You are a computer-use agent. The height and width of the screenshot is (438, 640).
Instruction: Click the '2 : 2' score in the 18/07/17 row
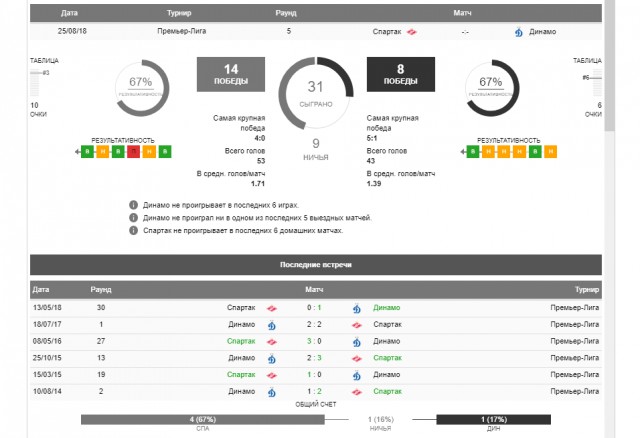[314, 325]
